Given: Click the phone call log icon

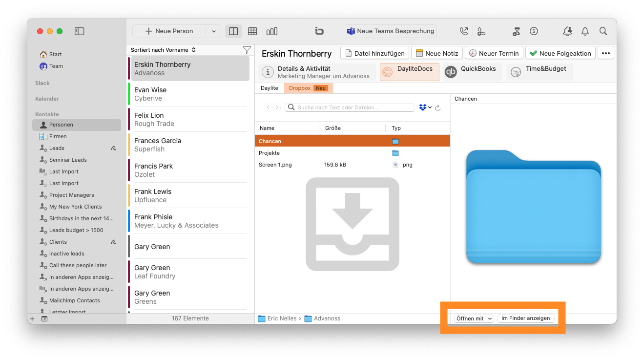Looking at the screenshot, I should [463, 31].
